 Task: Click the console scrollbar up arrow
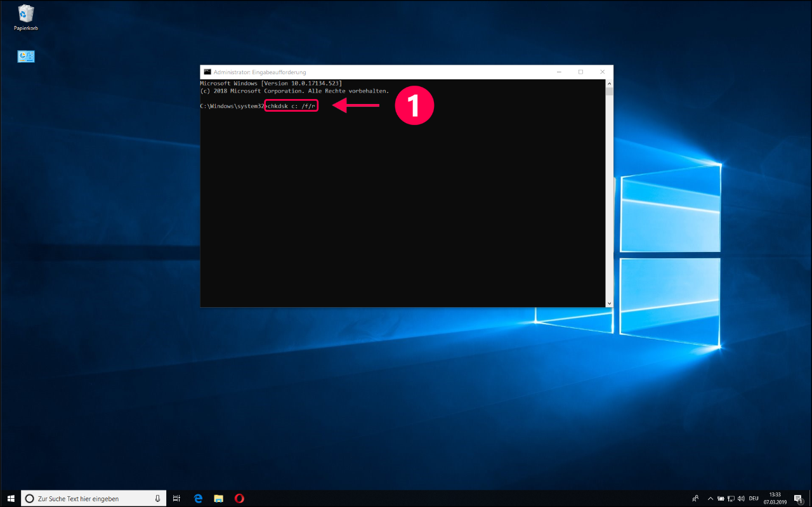click(x=610, y=83)
